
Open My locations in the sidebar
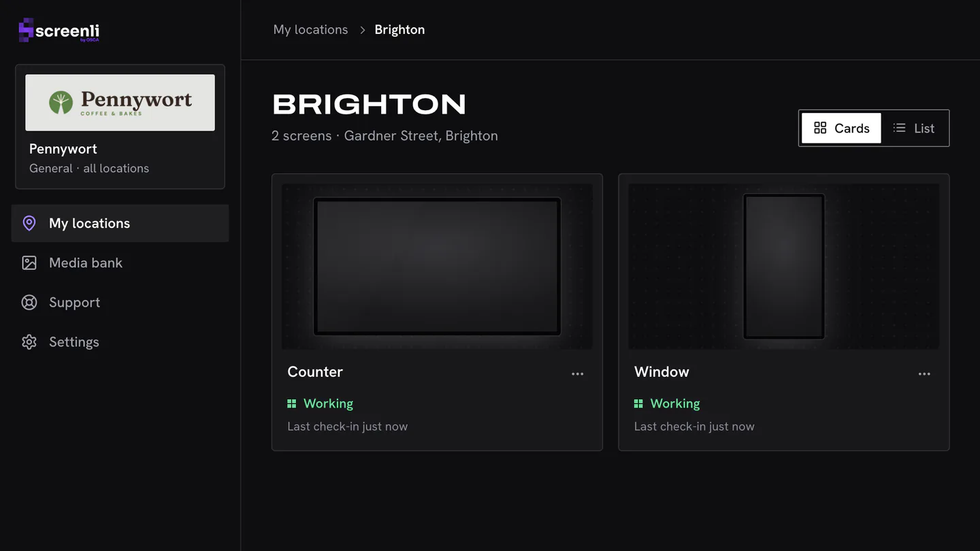click(x=120, y=223)
